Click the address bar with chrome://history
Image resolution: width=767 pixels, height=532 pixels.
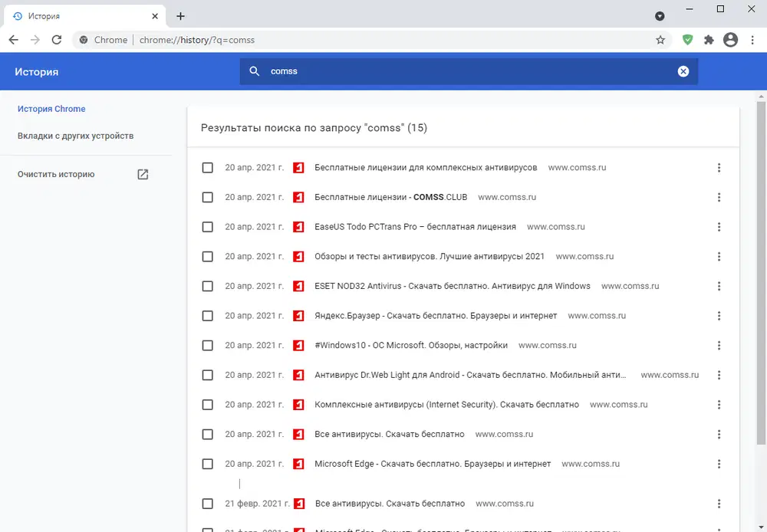tap(372, 40)
